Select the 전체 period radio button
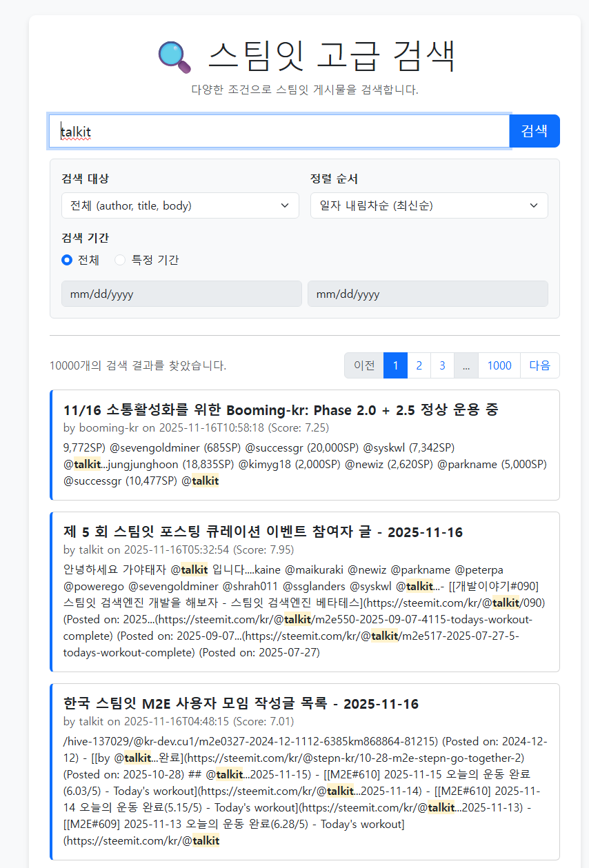The width and height of the screenshot is (589, 868). tap(67, 260)
